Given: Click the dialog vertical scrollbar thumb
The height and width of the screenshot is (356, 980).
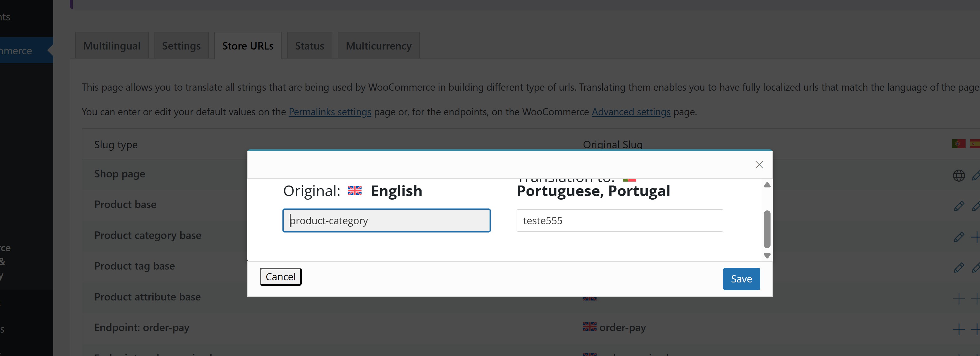Looking at the screenshot, I should 767,229.
